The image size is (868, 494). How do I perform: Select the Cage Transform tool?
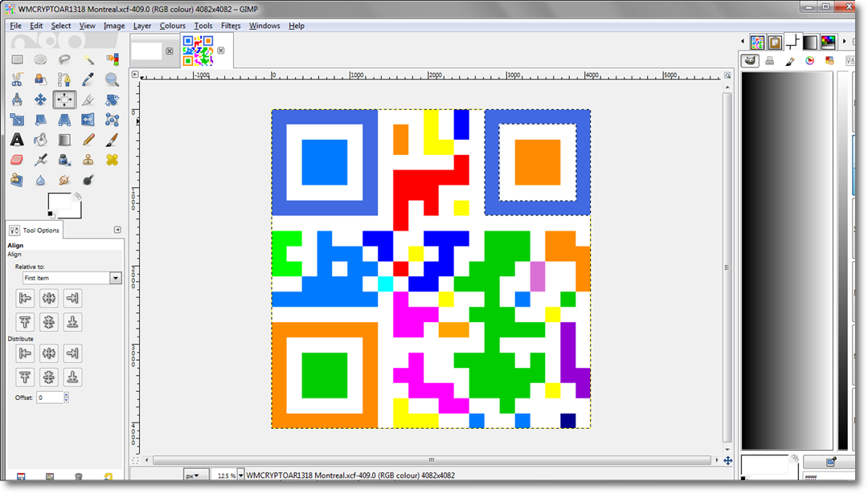(113, 120)
